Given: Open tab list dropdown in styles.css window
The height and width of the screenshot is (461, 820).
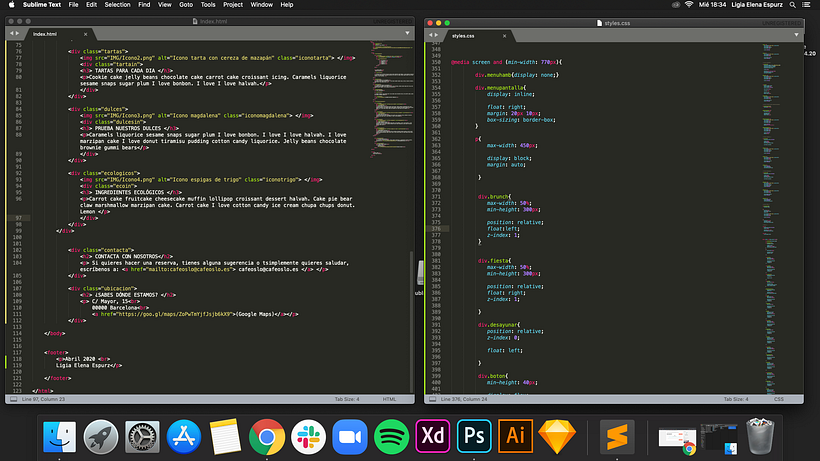Looking at the screenshot, I should coord(796,35).
